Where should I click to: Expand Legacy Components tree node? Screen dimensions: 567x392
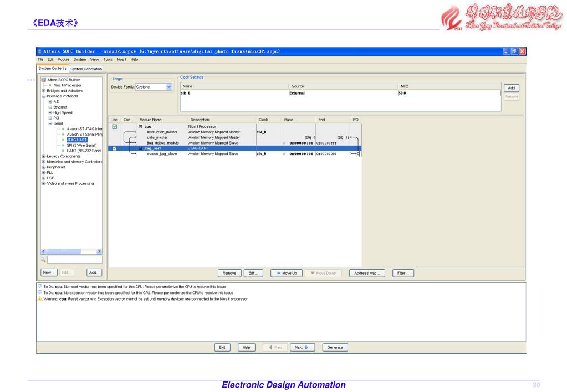44,157
